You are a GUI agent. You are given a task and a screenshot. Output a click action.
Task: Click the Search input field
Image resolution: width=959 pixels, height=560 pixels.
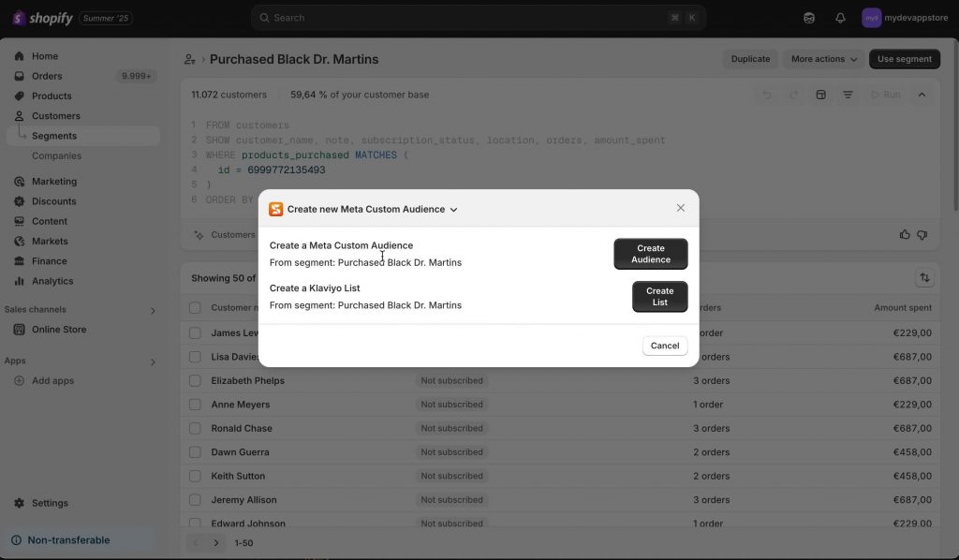(479, 18)
